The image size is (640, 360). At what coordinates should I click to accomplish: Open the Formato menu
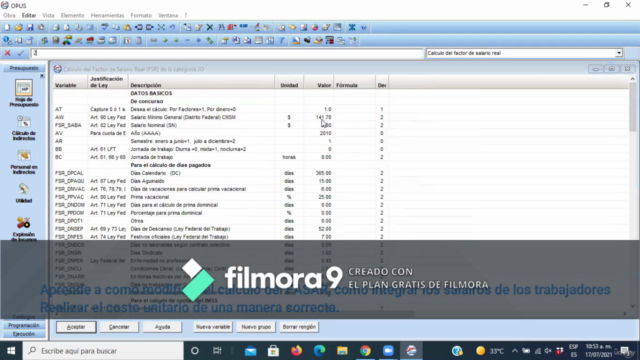click(x=141, y=16)
